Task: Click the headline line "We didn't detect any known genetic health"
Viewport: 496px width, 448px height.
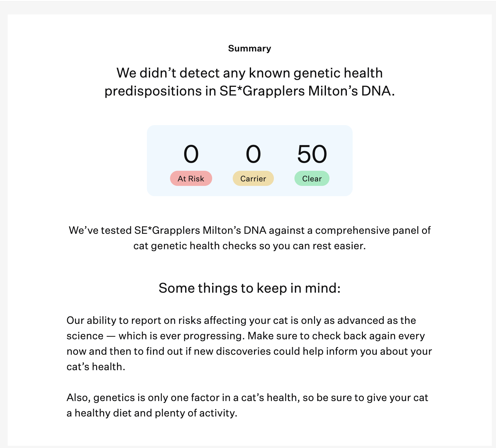Action: pyautogui.click(x=249, y=73)
